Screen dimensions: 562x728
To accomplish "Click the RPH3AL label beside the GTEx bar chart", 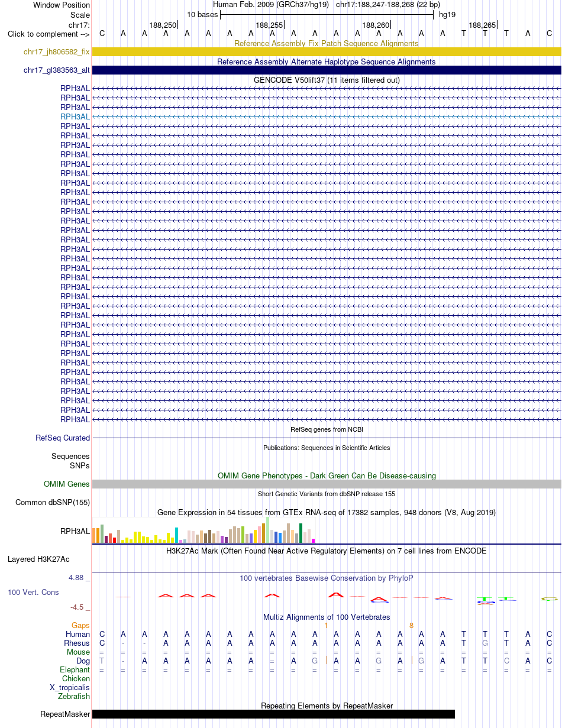I will 75,531.
